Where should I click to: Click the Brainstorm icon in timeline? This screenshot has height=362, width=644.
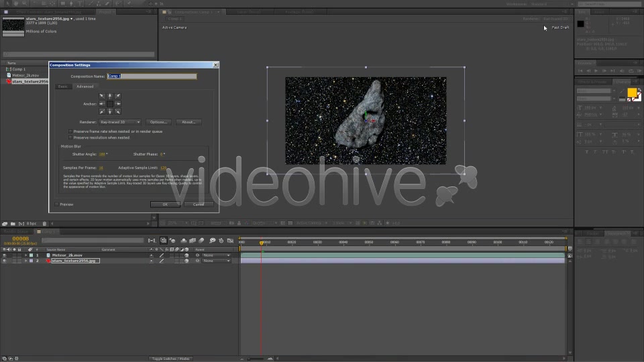[213, 241]
